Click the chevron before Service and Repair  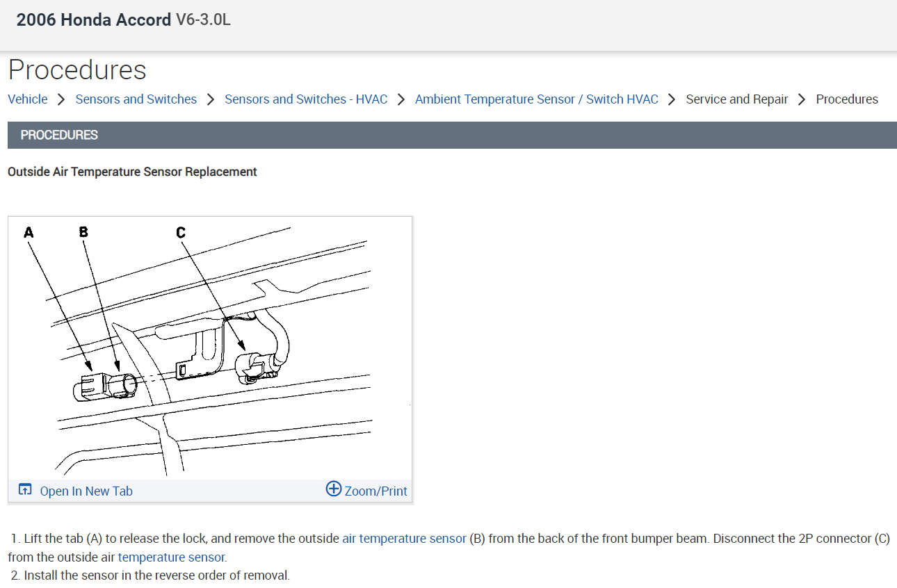(x=672, y=99)
